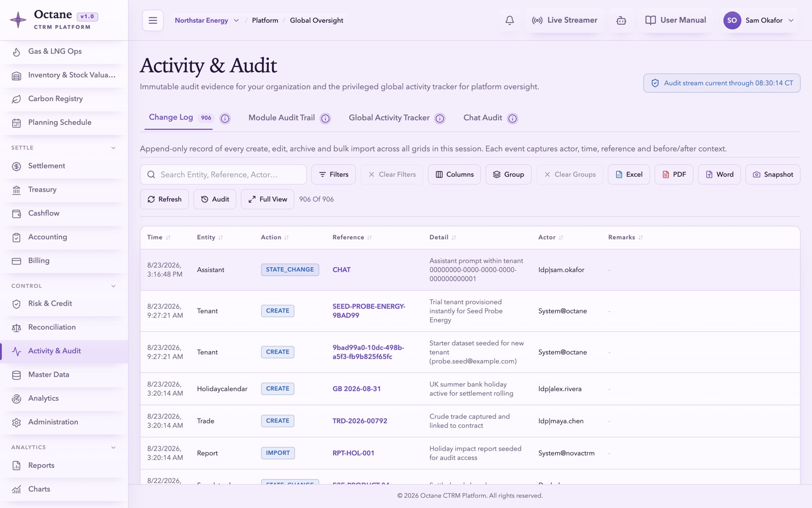Navigate to Settlement

click(x=64, y=166)
